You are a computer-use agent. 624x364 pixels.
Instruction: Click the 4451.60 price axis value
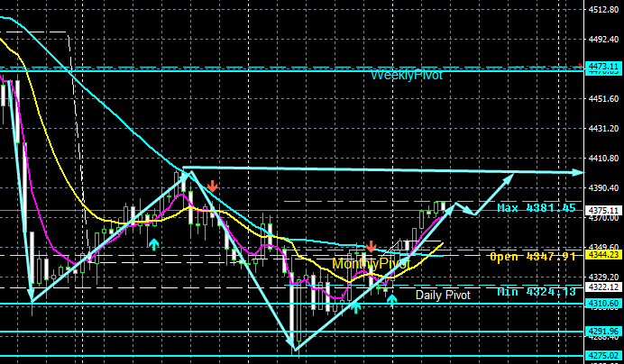coord(603,98)
